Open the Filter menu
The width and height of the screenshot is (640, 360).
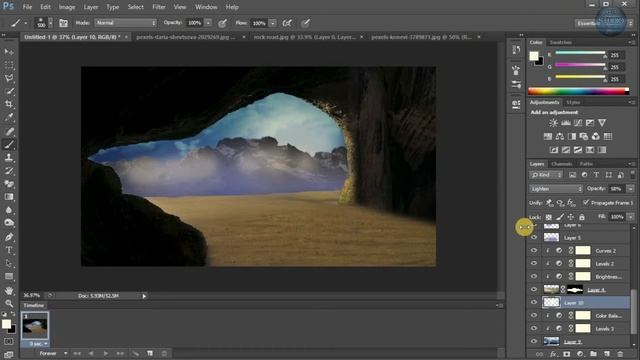(159, 7)
